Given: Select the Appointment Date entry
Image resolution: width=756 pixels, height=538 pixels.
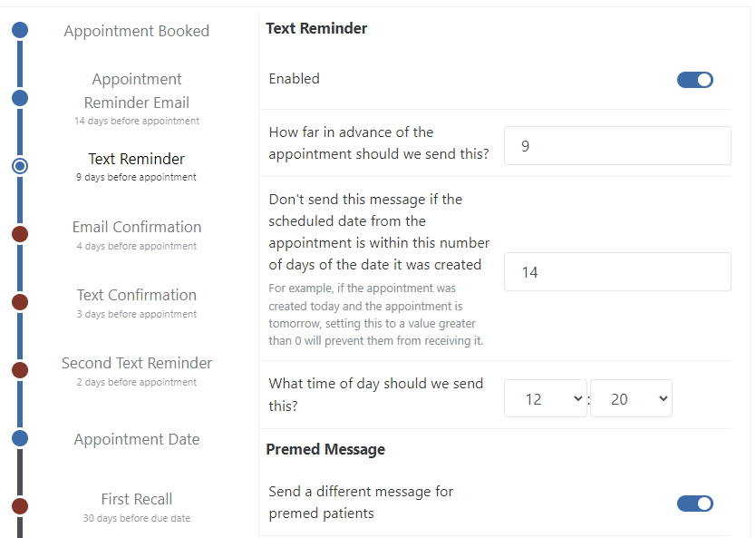Looking at the screenshot, I should [136, 439].
